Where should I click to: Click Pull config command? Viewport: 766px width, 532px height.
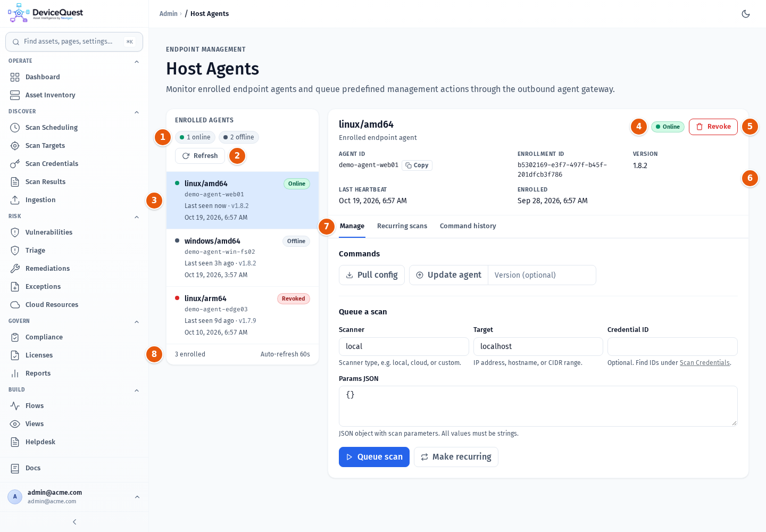[372, 275]
